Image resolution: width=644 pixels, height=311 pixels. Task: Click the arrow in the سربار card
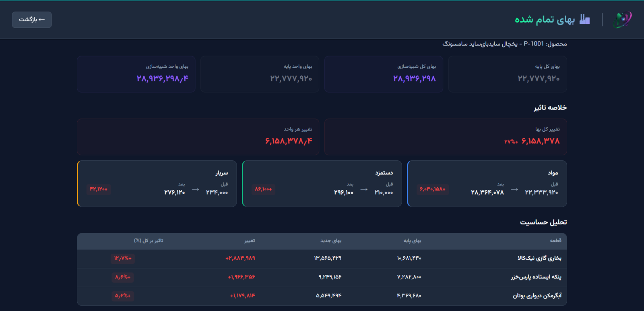[196, 189]
